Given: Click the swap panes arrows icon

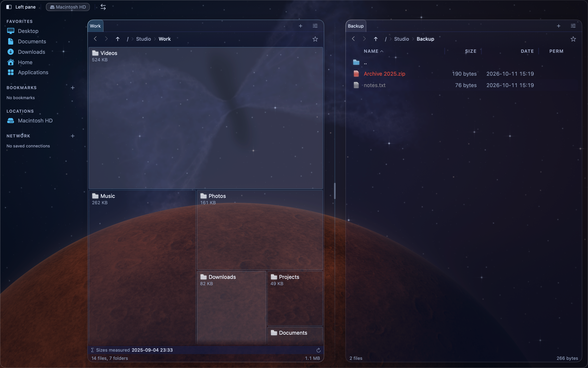Looking at the screenshot, I should pyautogui.click(x=103, y=7).
